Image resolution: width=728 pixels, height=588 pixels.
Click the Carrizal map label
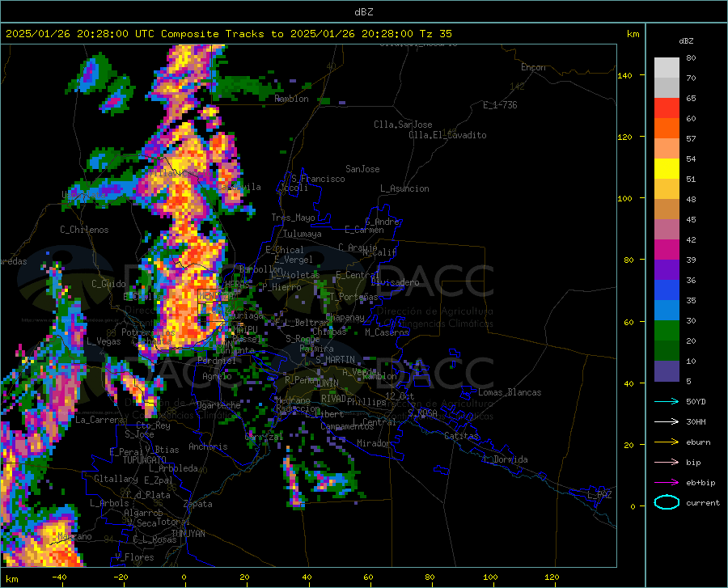coord(264,438)
